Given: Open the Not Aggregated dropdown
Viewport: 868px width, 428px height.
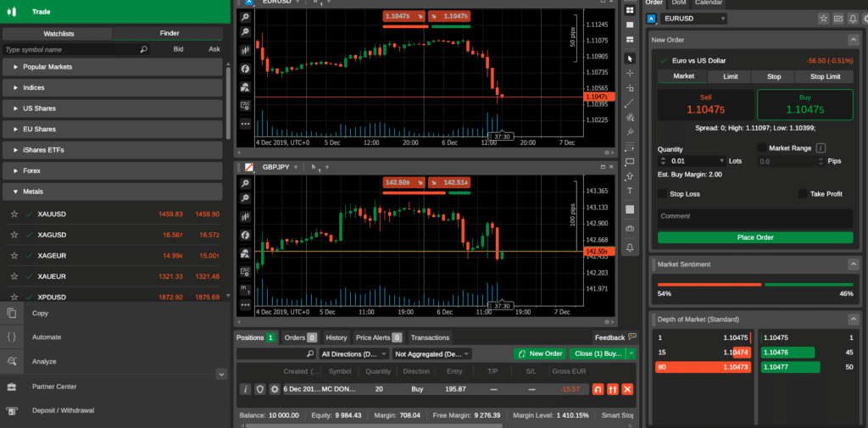Looking at the screenshot, I should click(x=431, y=353).
